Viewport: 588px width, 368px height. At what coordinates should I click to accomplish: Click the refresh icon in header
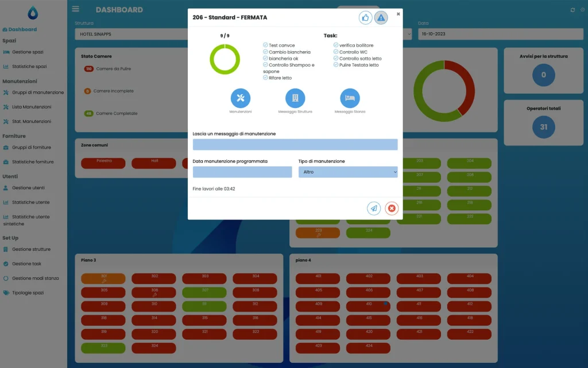[572, 10]
